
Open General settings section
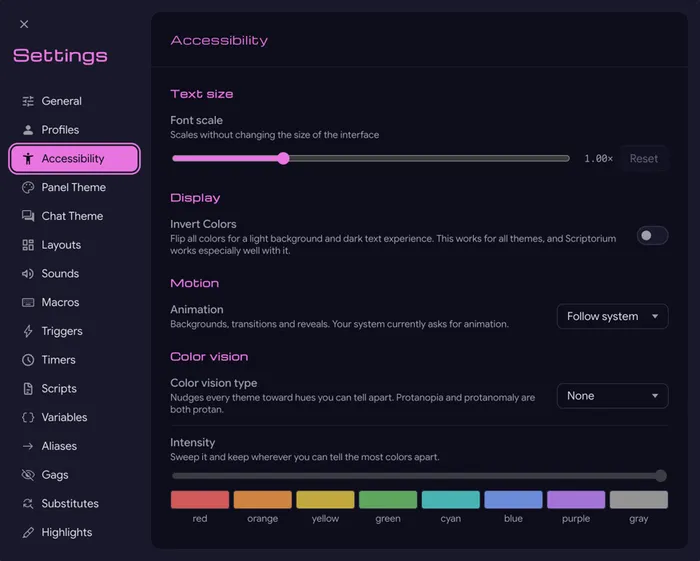pyautogui.click(x=75, y=101)
